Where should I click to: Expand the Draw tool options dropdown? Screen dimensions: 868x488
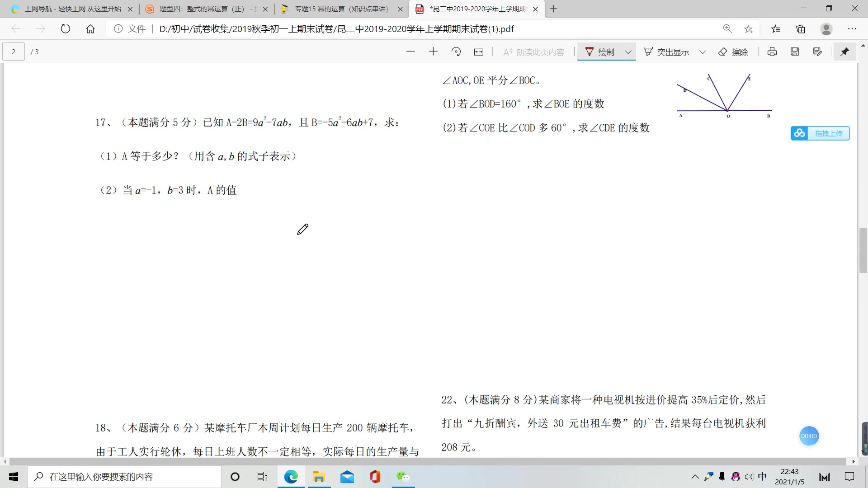628,52
